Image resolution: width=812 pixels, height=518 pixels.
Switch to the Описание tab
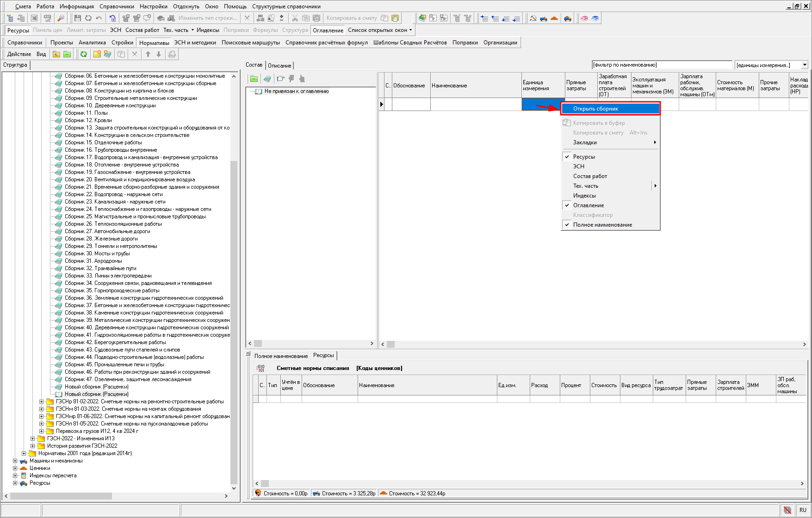tap(279, 66)
